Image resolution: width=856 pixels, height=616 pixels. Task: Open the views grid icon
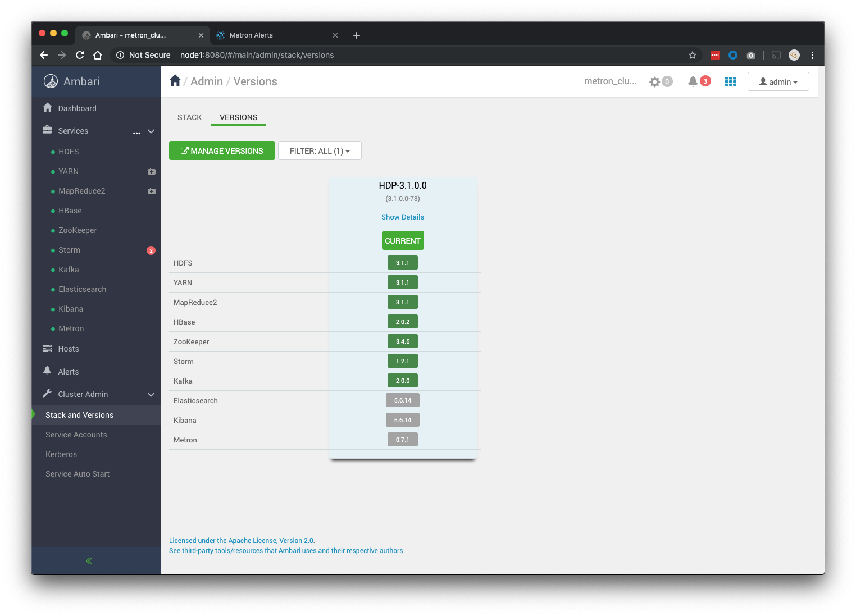pyautogui.click(x=730, y=81)
